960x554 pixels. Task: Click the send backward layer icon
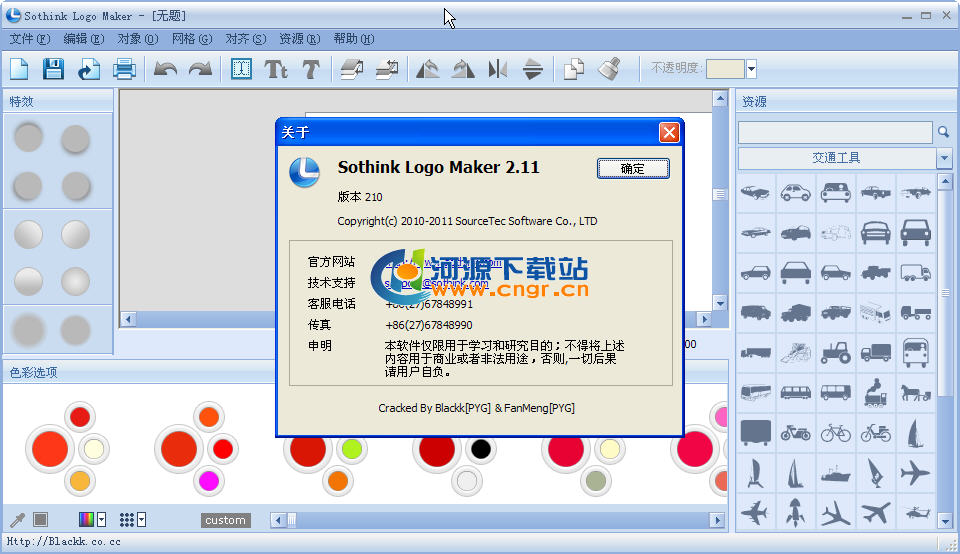tap(387, 69)
